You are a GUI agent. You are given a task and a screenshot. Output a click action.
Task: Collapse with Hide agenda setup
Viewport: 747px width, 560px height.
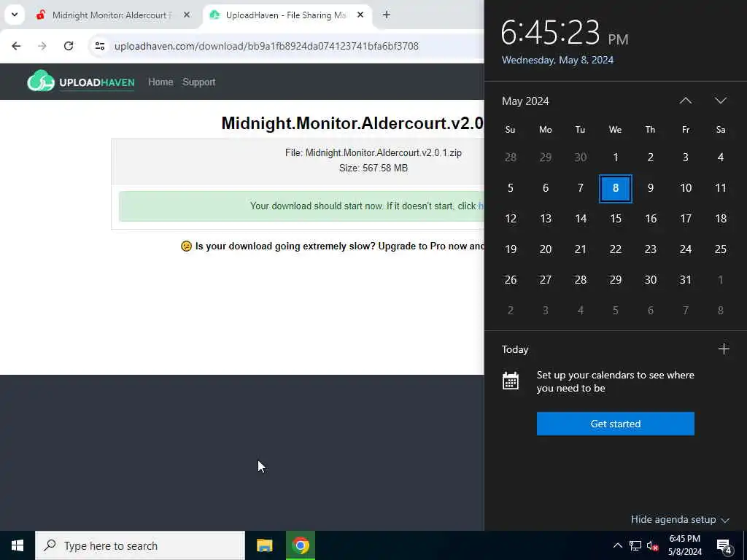coord(680,519)
